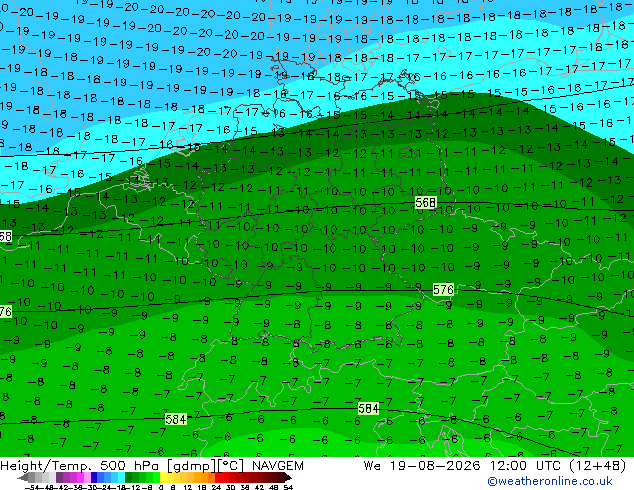The height and width of the screenshot is (490, 634).
Task: Select the 584 label left of centre
Action: click(176, 419)
